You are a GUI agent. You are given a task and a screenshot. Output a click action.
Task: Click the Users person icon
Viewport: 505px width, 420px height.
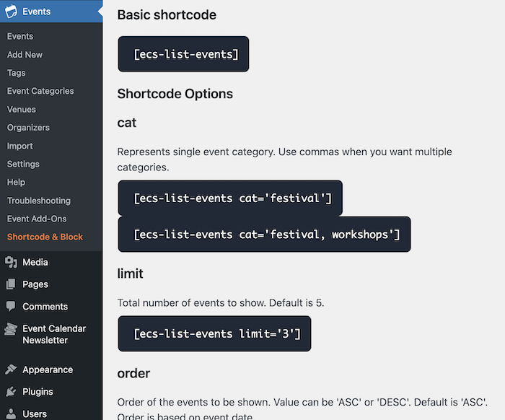(x=11, y=414)
